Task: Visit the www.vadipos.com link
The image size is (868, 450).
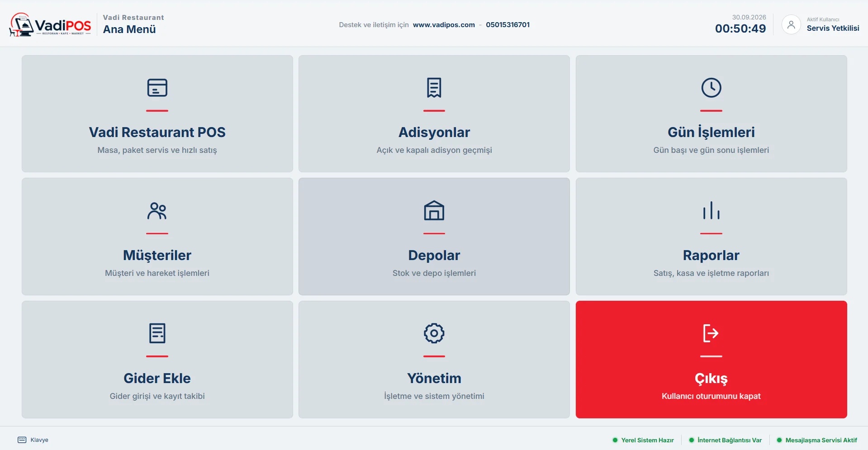Action: [x=444, y=25]
